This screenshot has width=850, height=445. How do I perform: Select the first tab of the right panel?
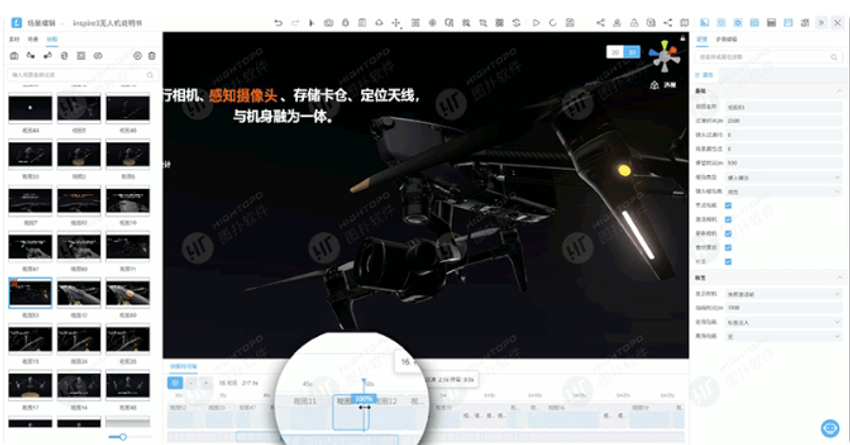pos(701,39)
